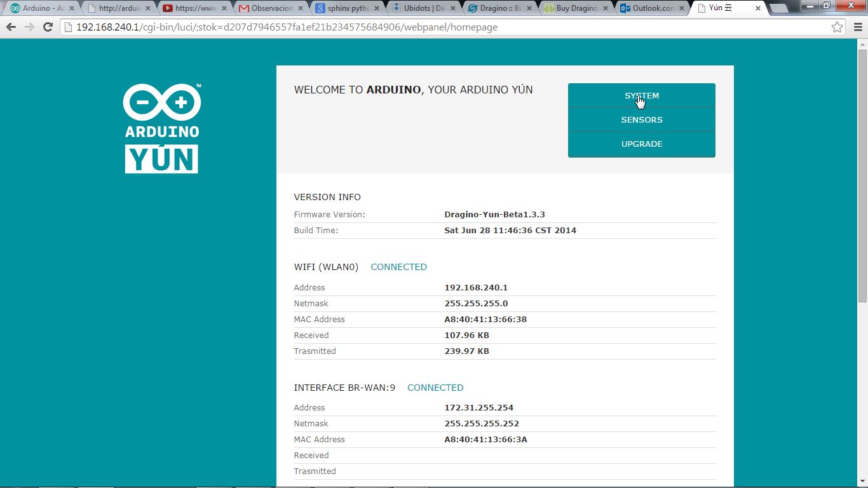Go back with the browser back arrow

click(x=11, y=27)
